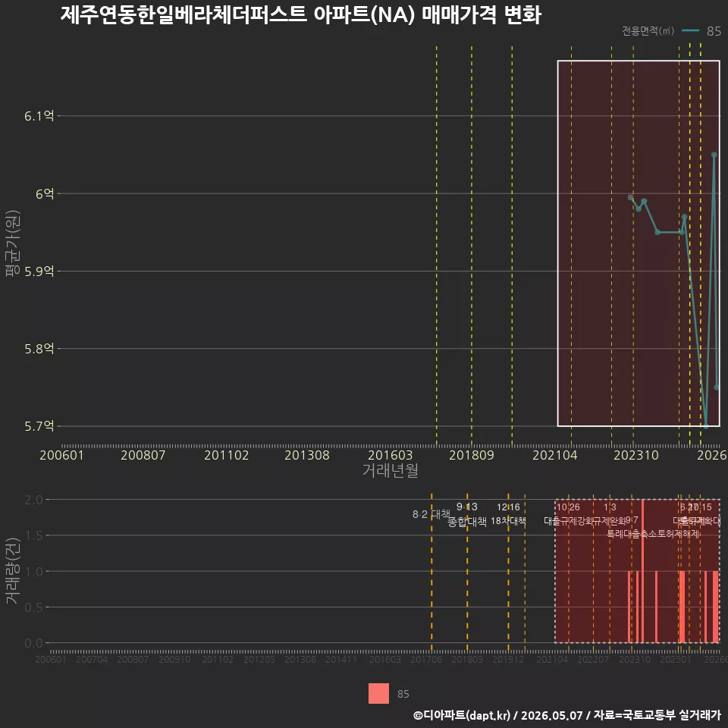Click 202104 on the price chart axis

[x=555, y=455]
